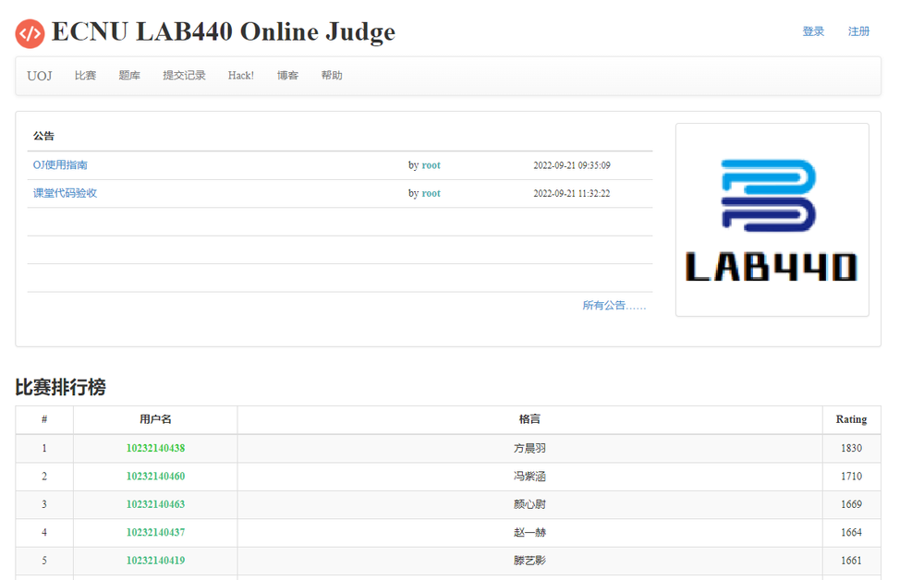Open the Hack! menu item

click(241, 76)
